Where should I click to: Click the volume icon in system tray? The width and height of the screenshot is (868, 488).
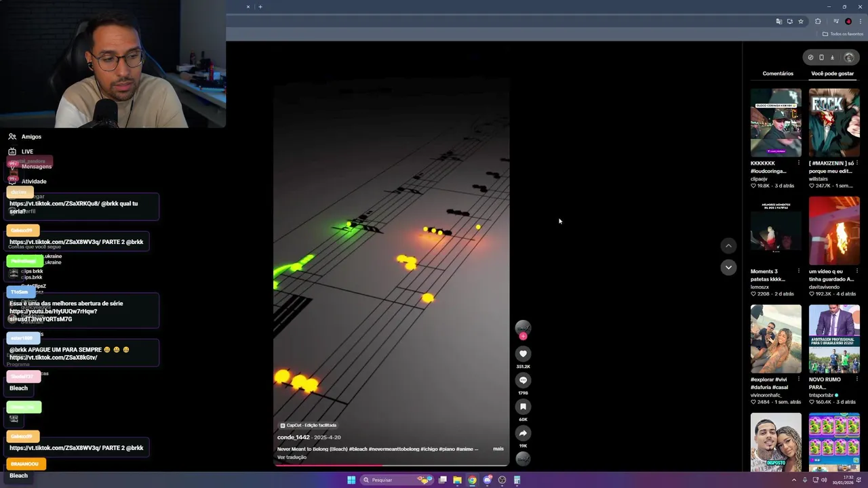(824, 480)
